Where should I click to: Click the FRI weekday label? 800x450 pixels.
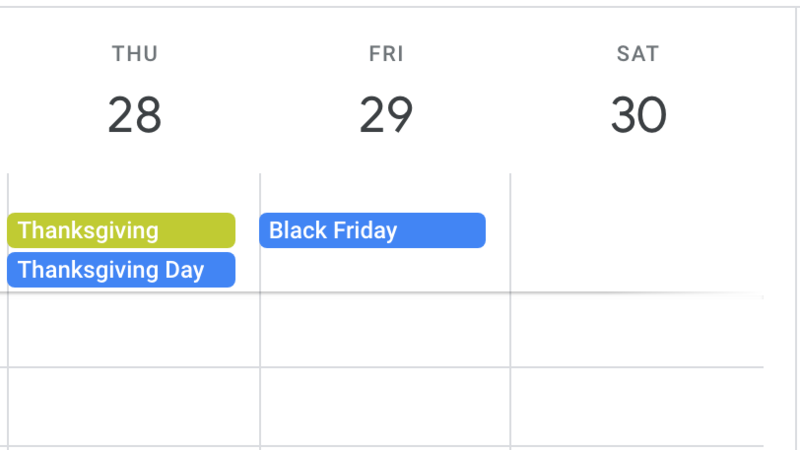pos(386,54)
